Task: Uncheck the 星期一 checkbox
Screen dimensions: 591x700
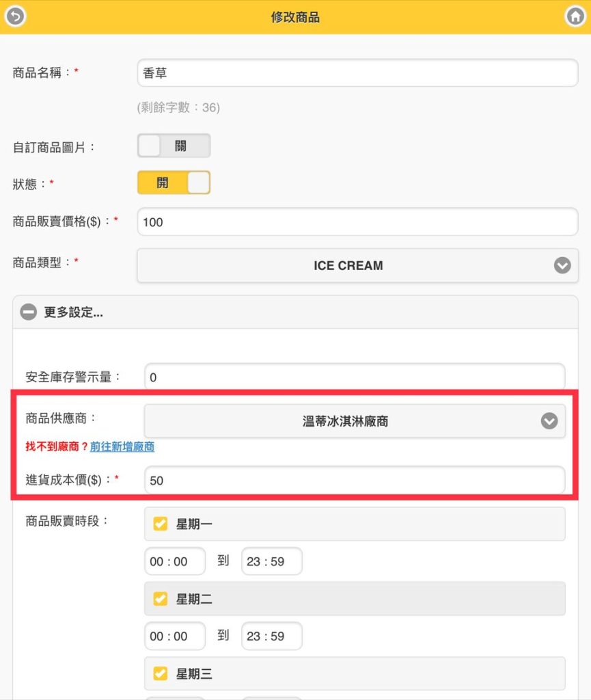Action: point(161,523)
